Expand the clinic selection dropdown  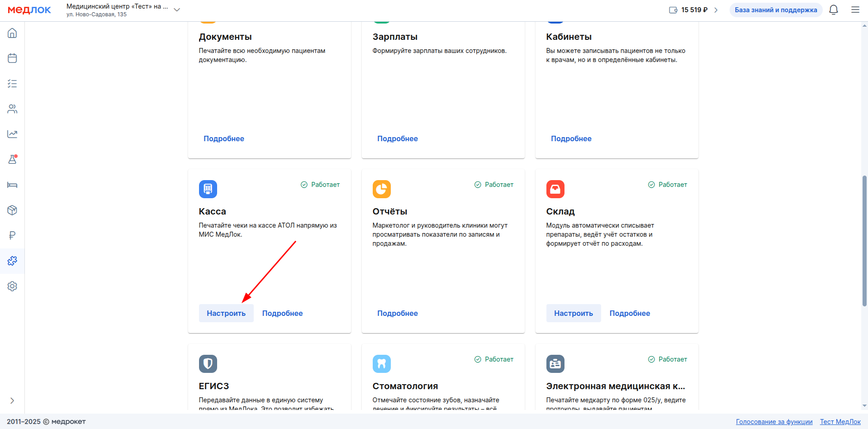tap(177, 10)
